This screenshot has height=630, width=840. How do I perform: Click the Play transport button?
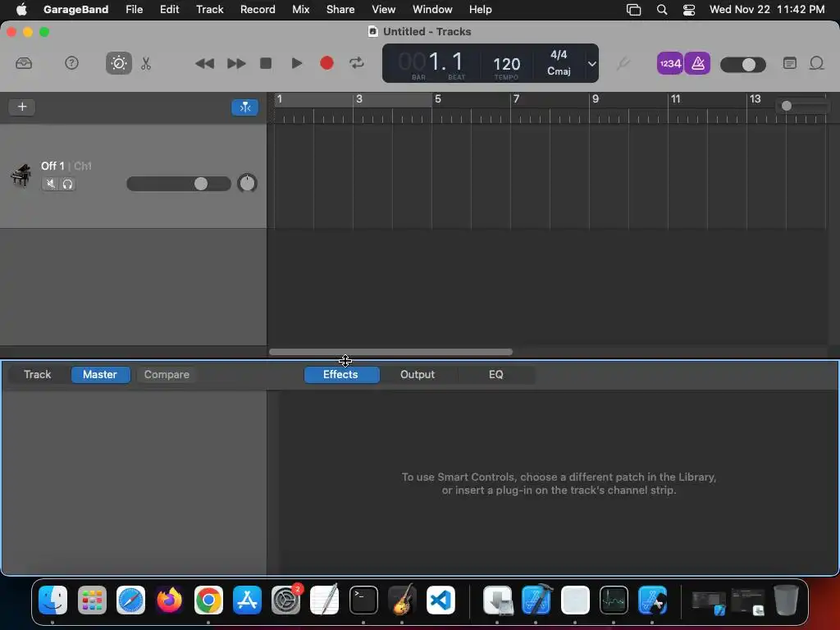296,63
